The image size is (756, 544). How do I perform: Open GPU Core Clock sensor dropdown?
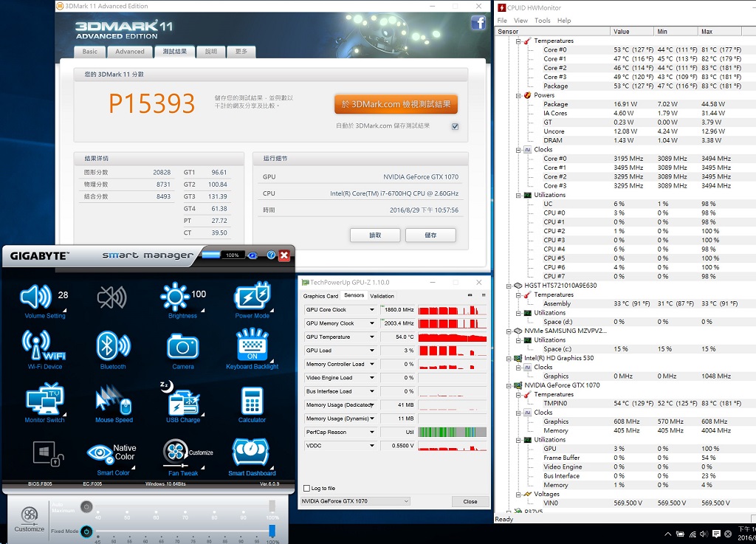coord(372,310)
